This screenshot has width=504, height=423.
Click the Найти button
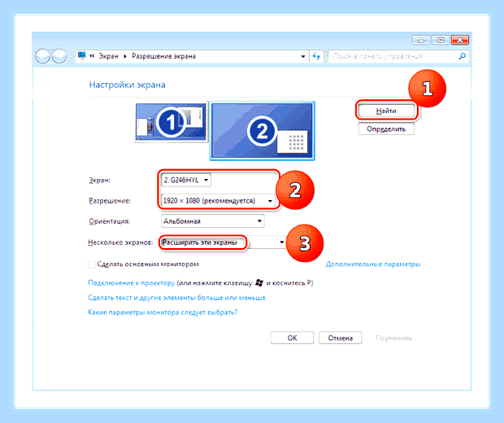pyautogui.click(x=386, y=111)
